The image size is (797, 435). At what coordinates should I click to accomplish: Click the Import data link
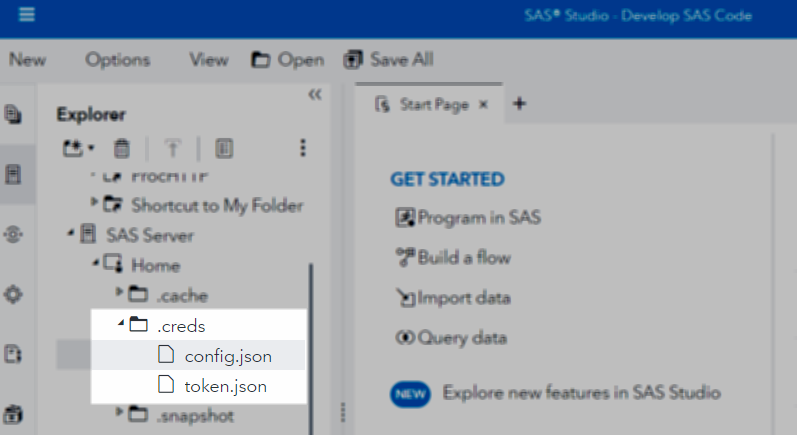464,298
